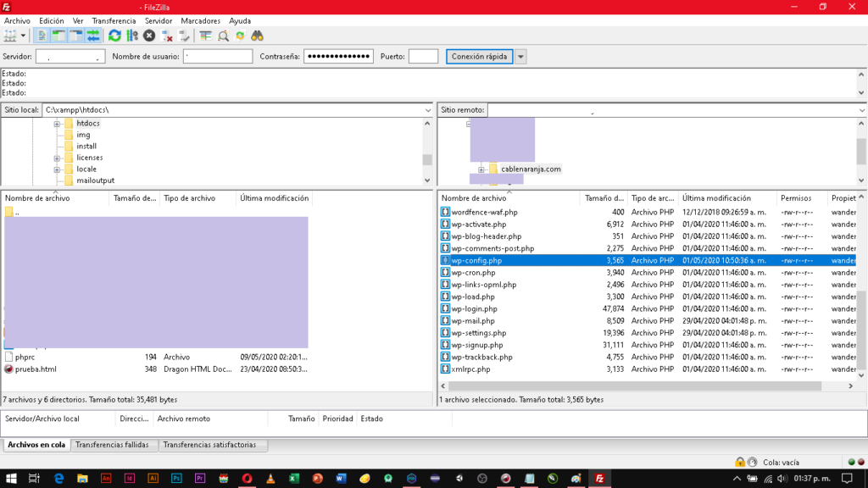This screenshot has height=488, width=868.
Task: Open Photoshop from the taskbar
Action: coord(176,479)
